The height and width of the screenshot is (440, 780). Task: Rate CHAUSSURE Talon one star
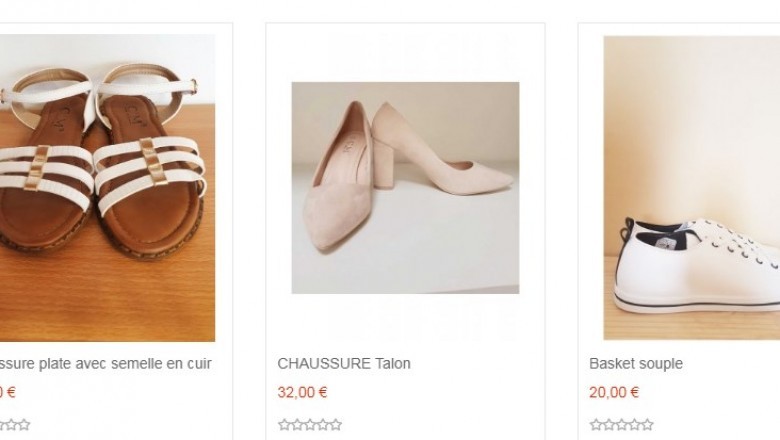click(284, 425)
